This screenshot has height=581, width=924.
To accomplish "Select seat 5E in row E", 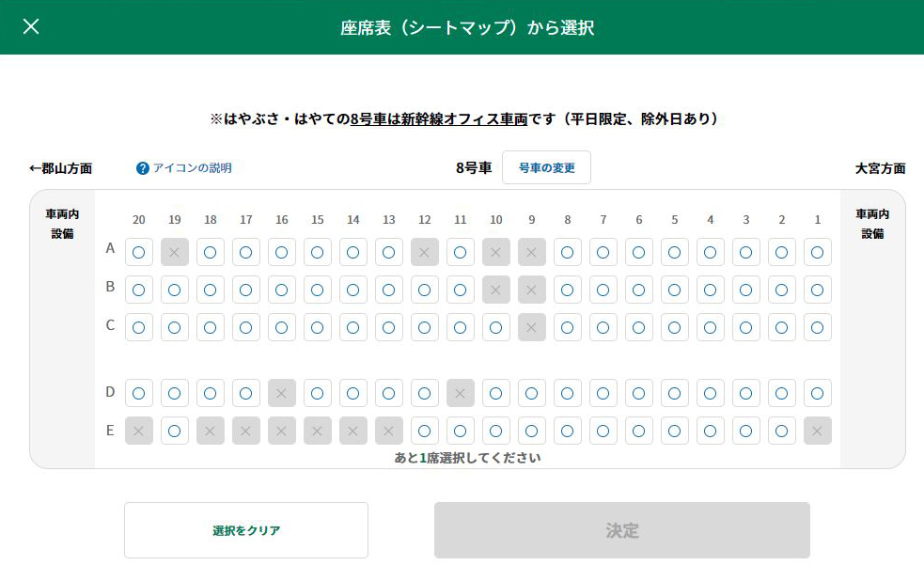I will pyautogui.click(x=675, y=431).
